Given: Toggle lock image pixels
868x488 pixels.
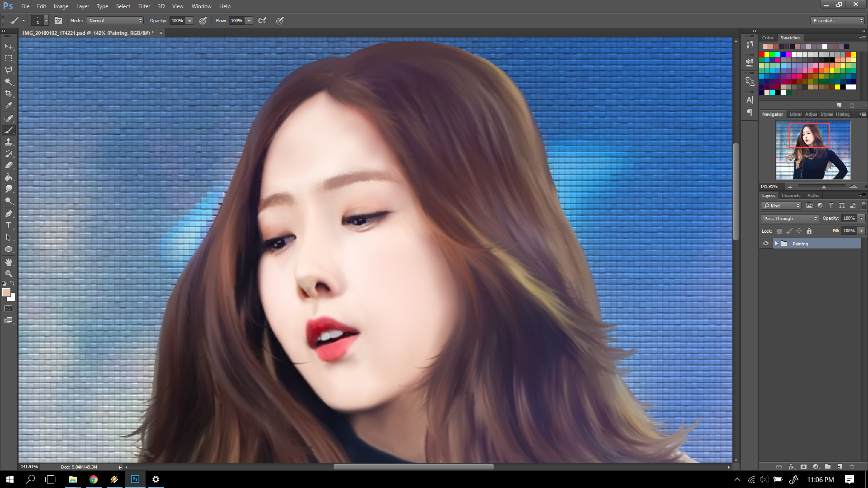Looking at the screenshot, I should click(789, 231).
